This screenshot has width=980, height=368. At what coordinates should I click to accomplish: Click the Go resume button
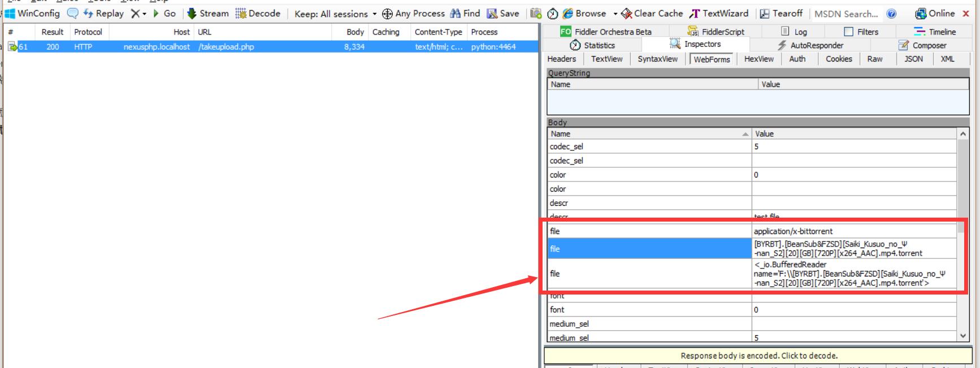coord(164,14)
